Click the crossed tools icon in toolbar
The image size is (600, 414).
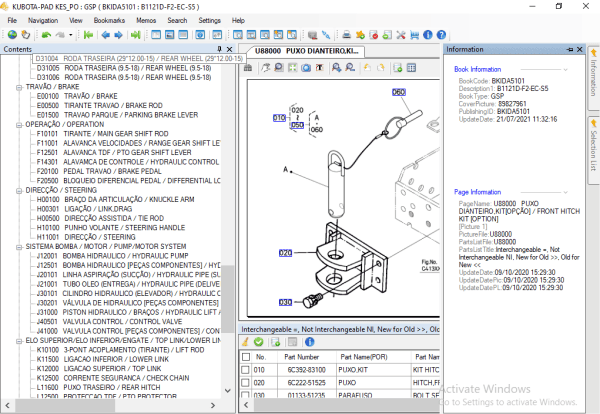401,35
